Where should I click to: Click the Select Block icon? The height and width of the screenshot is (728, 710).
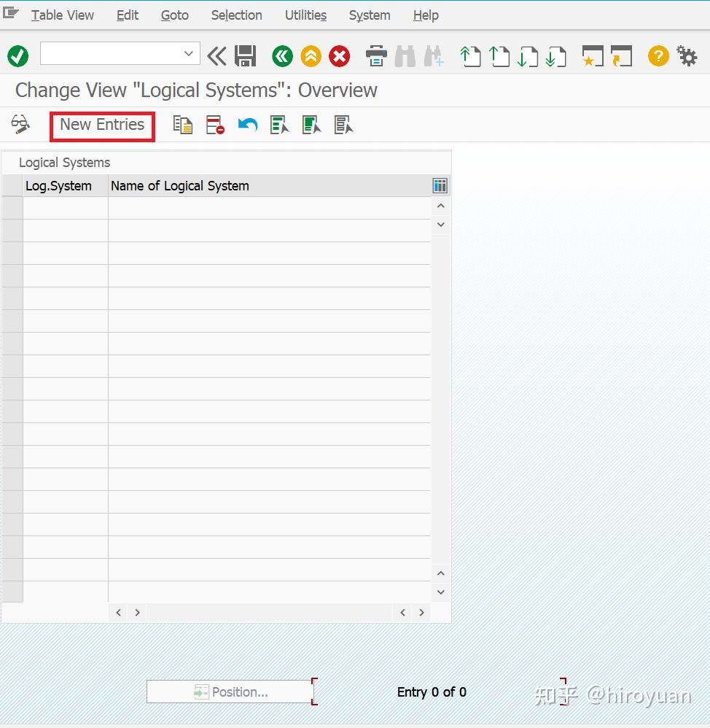tap(311, 125)
